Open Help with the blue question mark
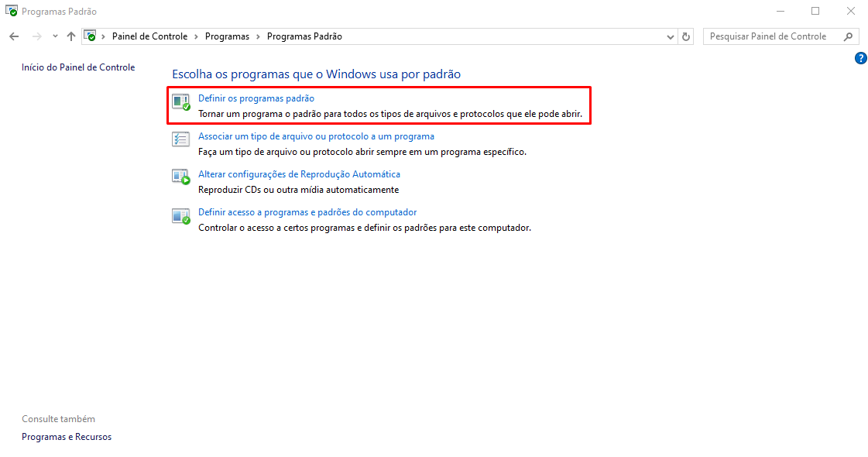This screenshot has width=868, height=457. point(861,58)
